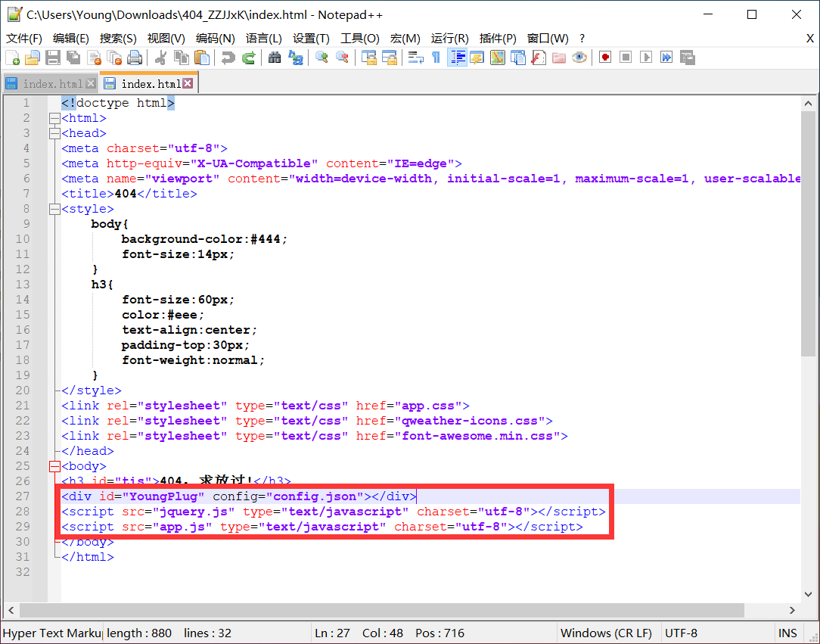820x644 pixels.
Task: Toggle Show all characters pilcrow icon
Action: pos(436,58)
